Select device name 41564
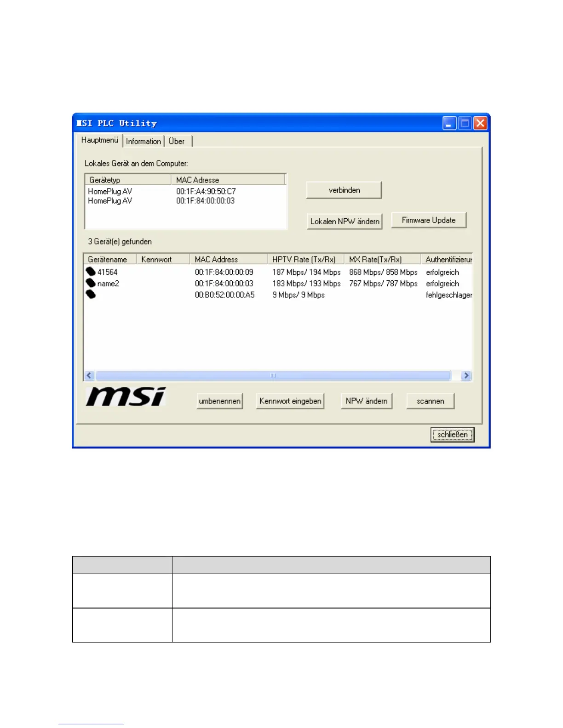The height and width of the screenshot is (728, 563). coord(107,272)
